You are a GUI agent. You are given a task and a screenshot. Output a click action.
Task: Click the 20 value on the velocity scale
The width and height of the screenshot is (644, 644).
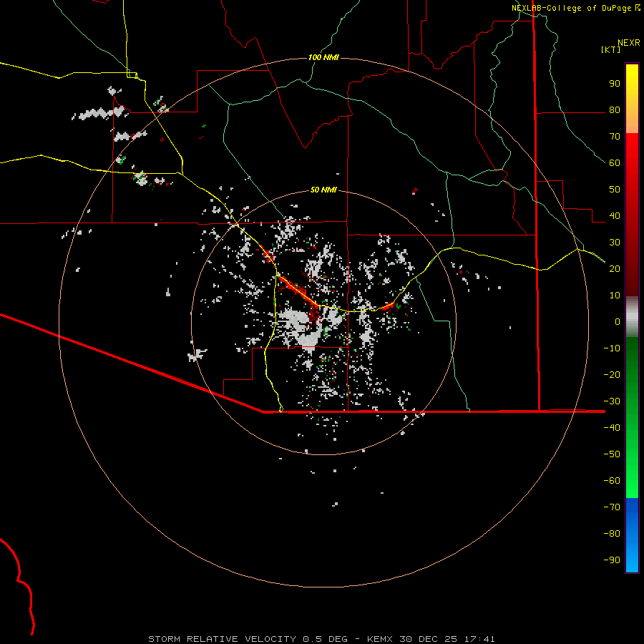[x=615, y=269]
